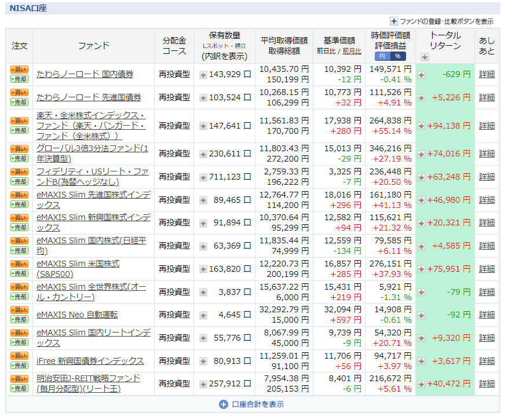Click 口座合計を表示 to show account total
The width and height of the screenshot is (508, 420).
(x=251, y=404)
